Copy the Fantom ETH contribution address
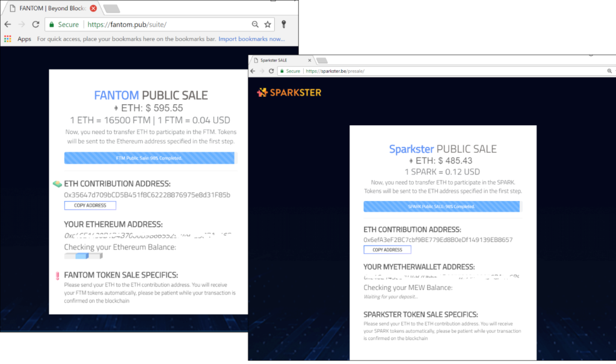Viewport: 616px width, 364px height. tap(90, 205)
